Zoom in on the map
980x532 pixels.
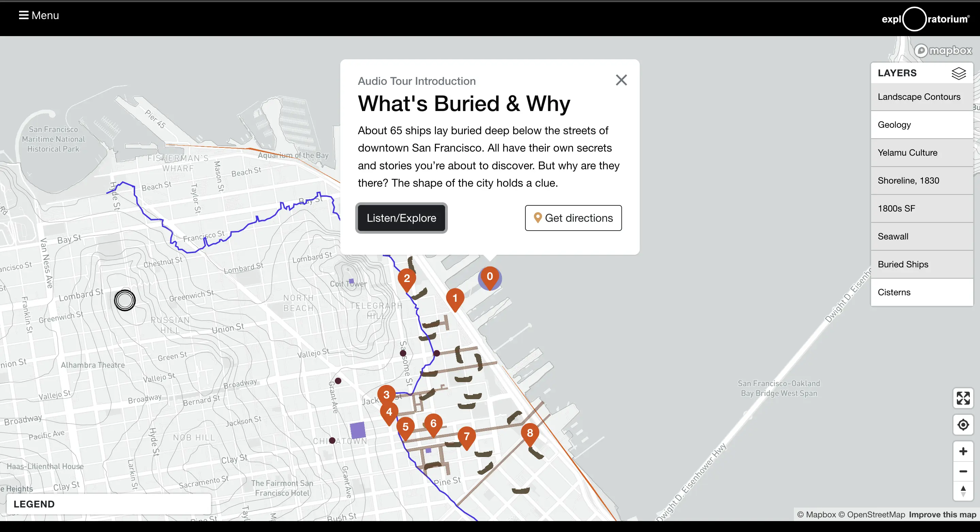[x=963, y=451]
